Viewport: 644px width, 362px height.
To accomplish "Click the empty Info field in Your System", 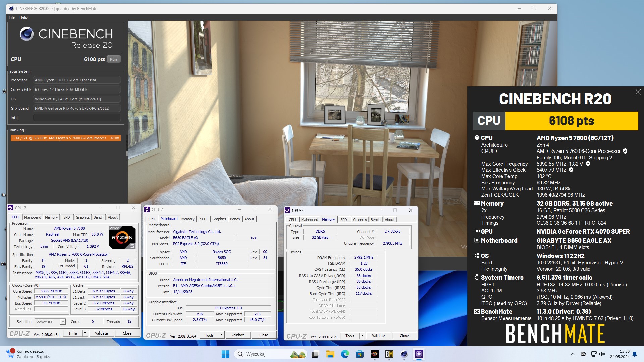I will click(77, 118).
